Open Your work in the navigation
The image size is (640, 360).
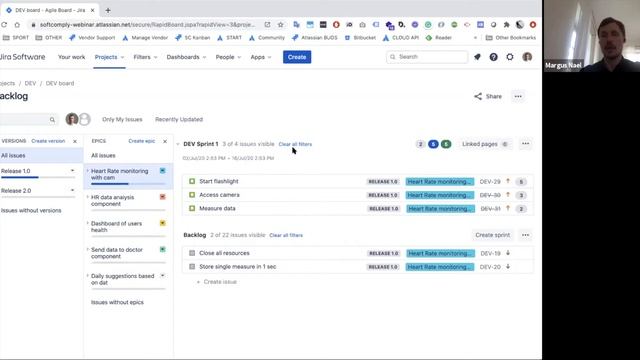(x=71, y=57)
